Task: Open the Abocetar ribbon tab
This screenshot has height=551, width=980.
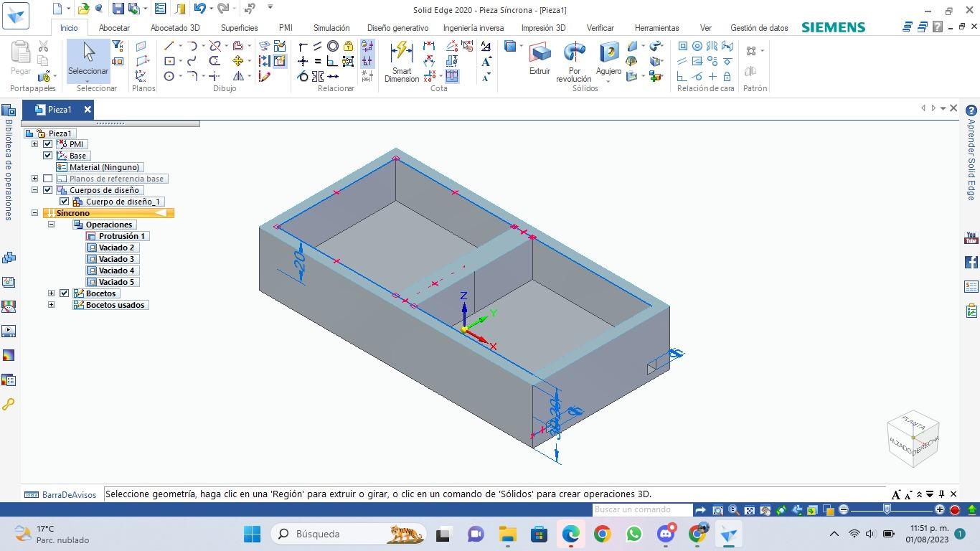Action: tap(114, 28)
